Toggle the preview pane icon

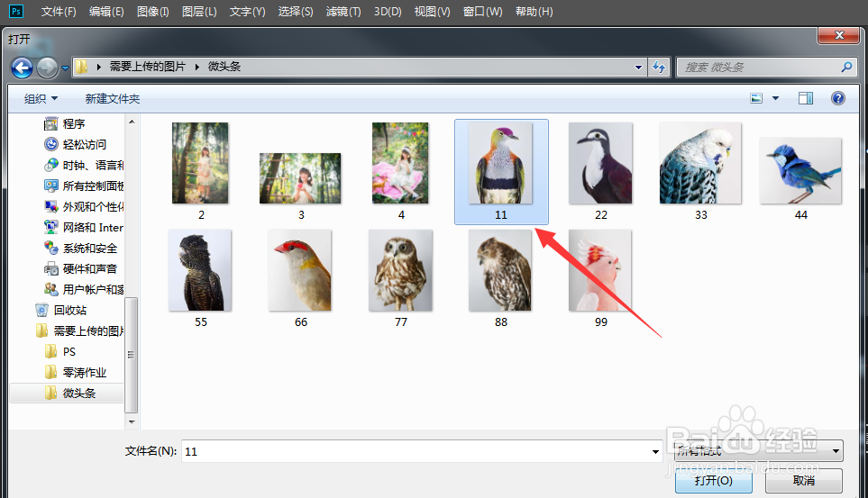pos(806,98)
